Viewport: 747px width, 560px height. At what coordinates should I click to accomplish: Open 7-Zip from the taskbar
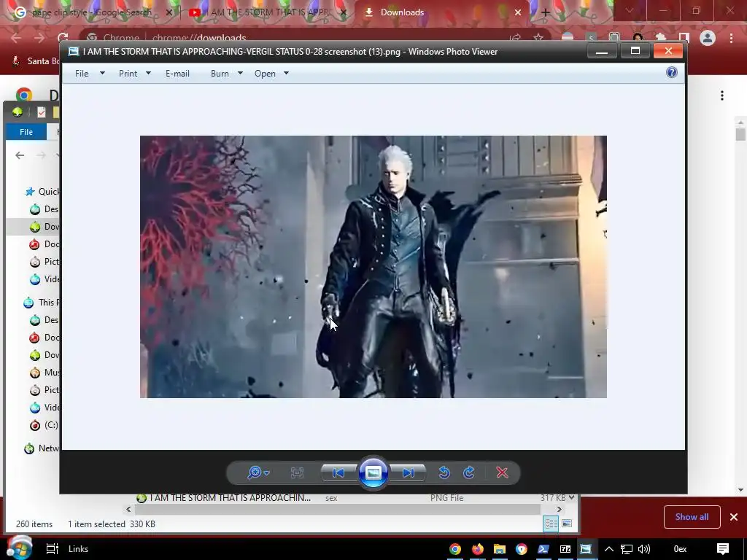(565, 549)
